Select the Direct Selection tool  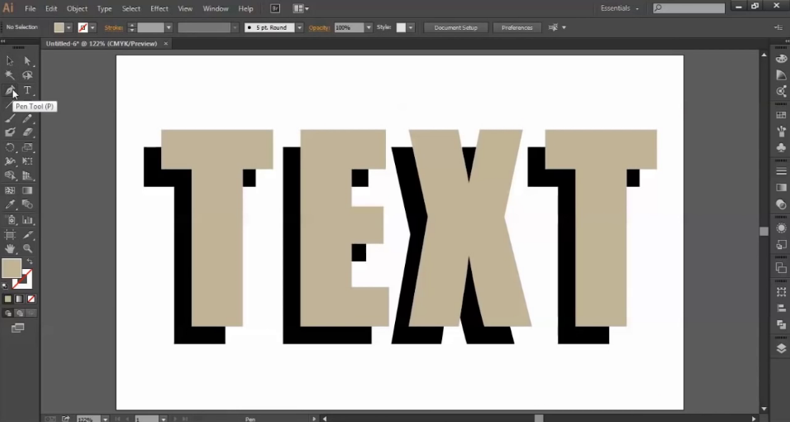27,61
